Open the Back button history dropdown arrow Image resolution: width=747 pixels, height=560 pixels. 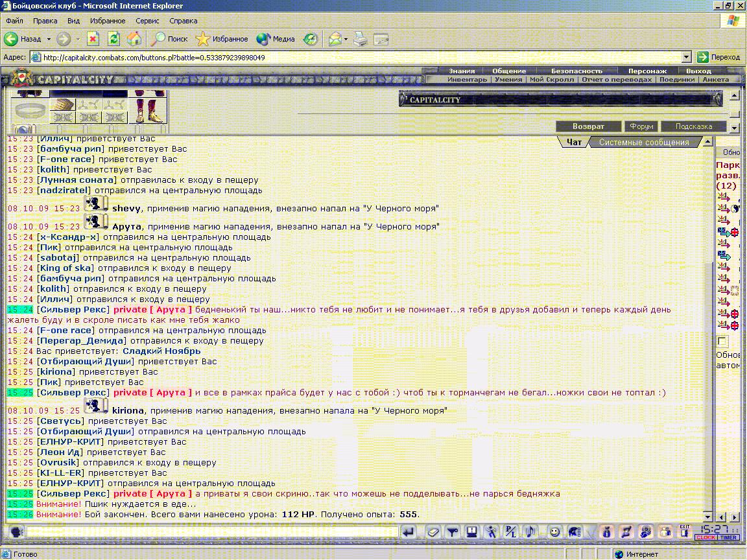coord(49,39)
